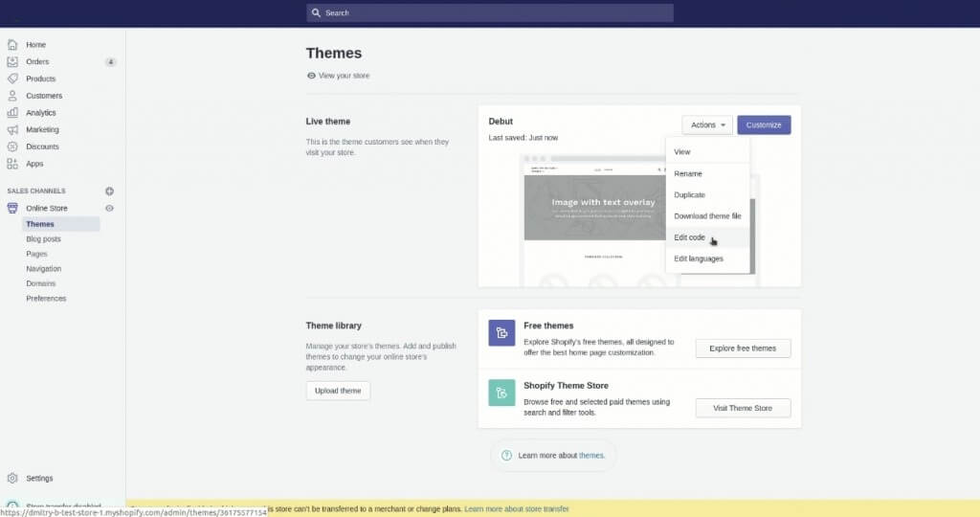Click Explore free themes button
Image resolution: width=980 pixels, height=517 pixels.
click(743, 348)
